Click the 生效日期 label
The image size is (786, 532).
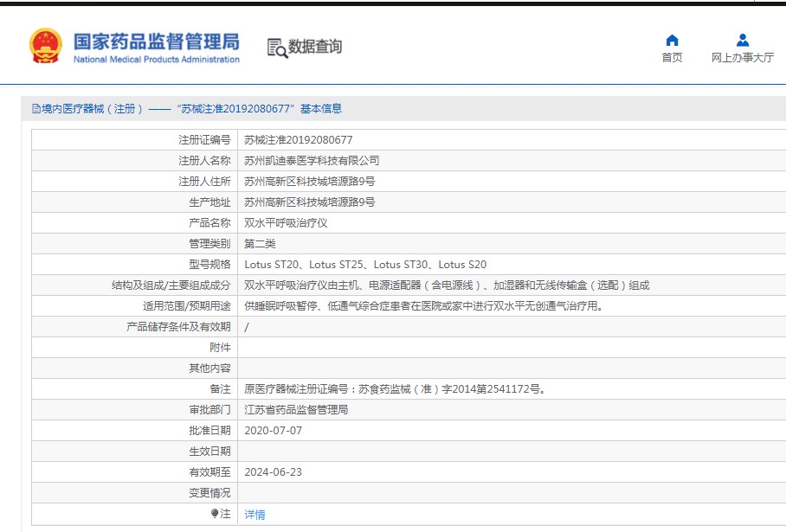209,452
